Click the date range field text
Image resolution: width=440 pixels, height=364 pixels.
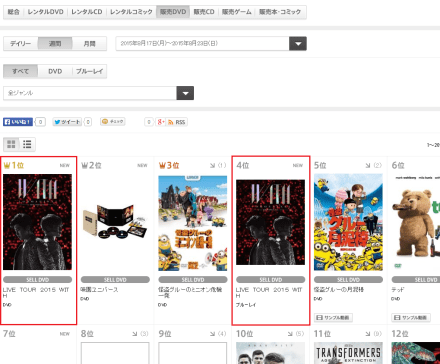(x=169, y=43)
